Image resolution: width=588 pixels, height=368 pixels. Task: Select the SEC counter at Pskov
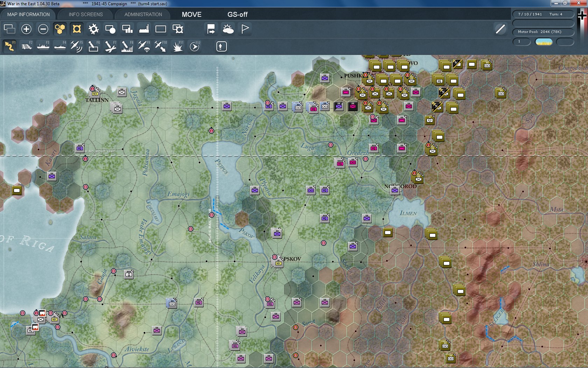coord(279,263)
